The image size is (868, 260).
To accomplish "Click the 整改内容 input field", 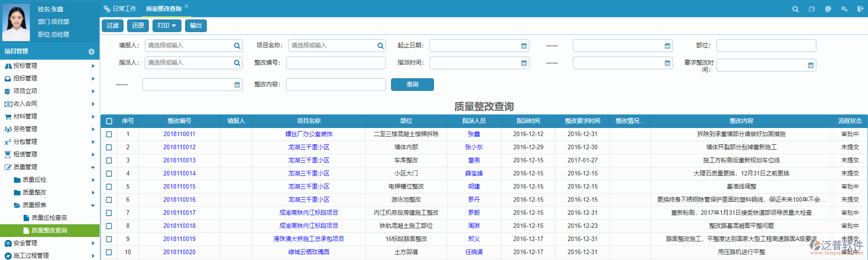I will click(335, 85).
